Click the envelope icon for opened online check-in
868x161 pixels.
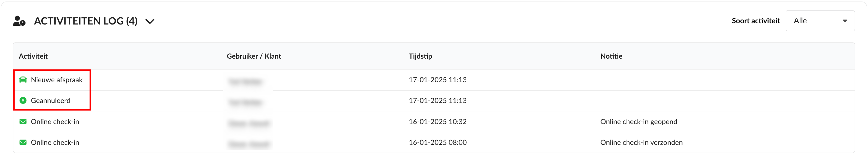click(x=23, y=122)
